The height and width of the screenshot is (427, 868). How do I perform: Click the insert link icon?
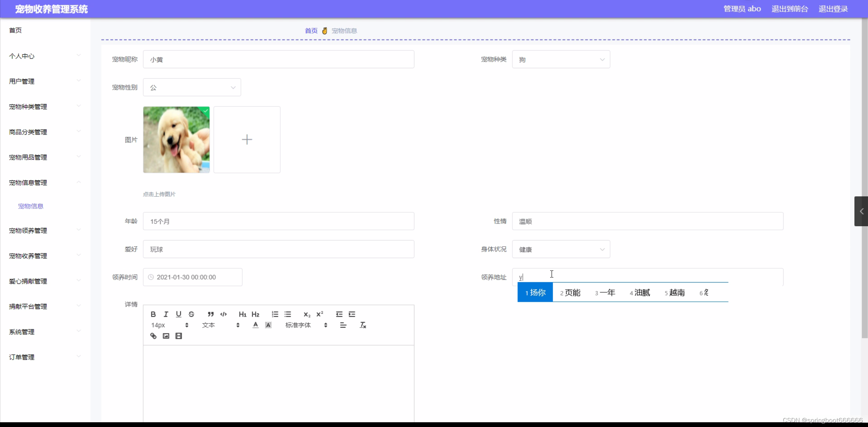tap(153, 336)
